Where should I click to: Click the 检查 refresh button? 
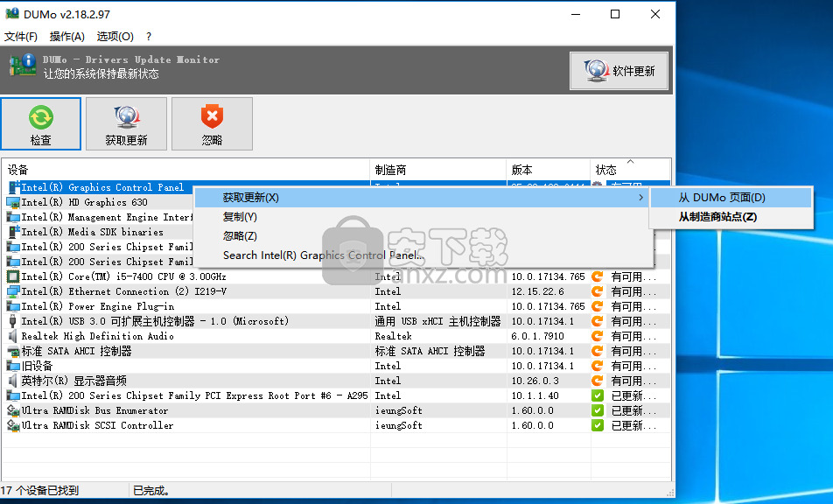coord(41,123)
